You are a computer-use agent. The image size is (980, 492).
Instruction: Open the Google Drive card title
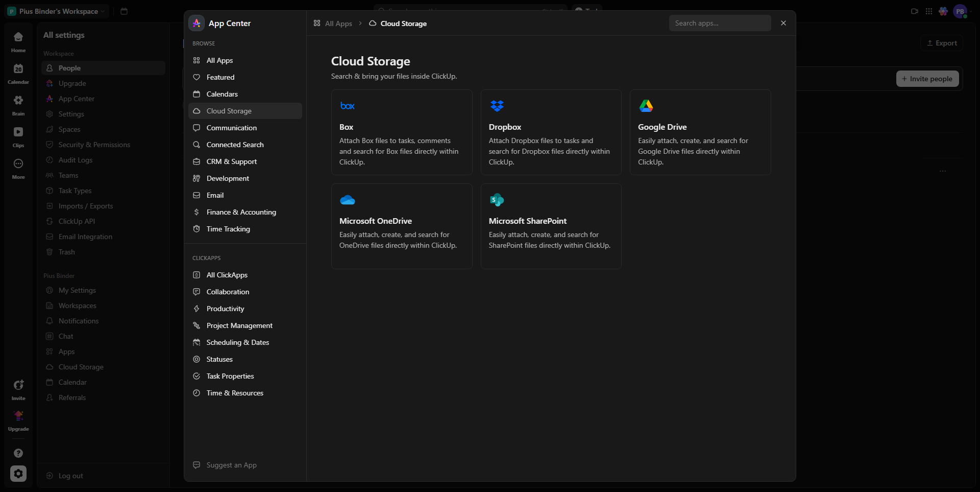[x=662, y=127]
